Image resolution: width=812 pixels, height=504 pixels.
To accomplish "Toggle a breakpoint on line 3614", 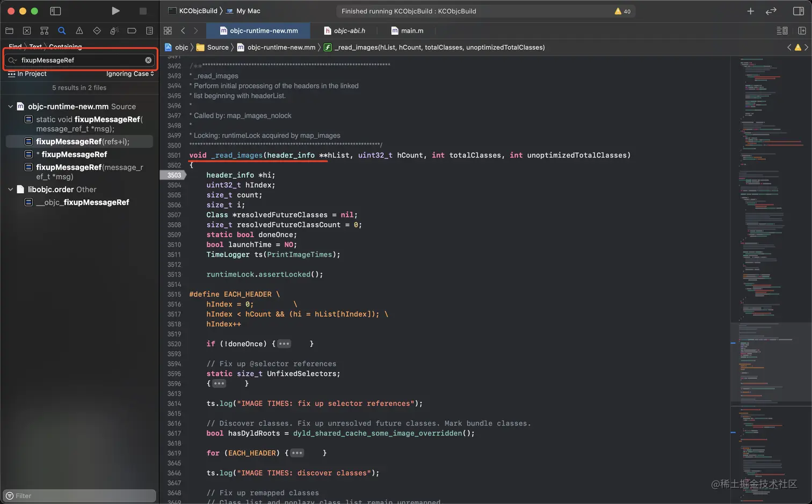I will 174,404.
